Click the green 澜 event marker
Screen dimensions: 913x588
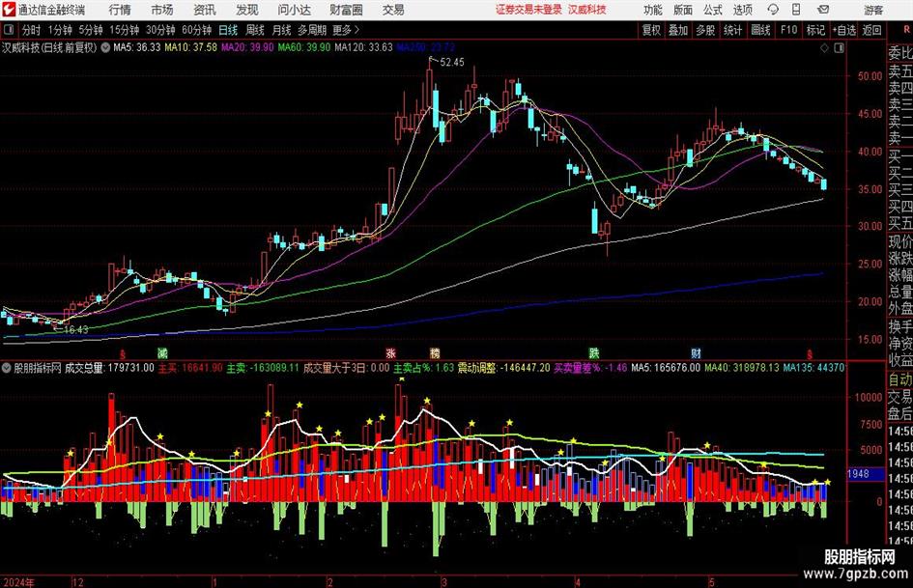coord(162,352)
